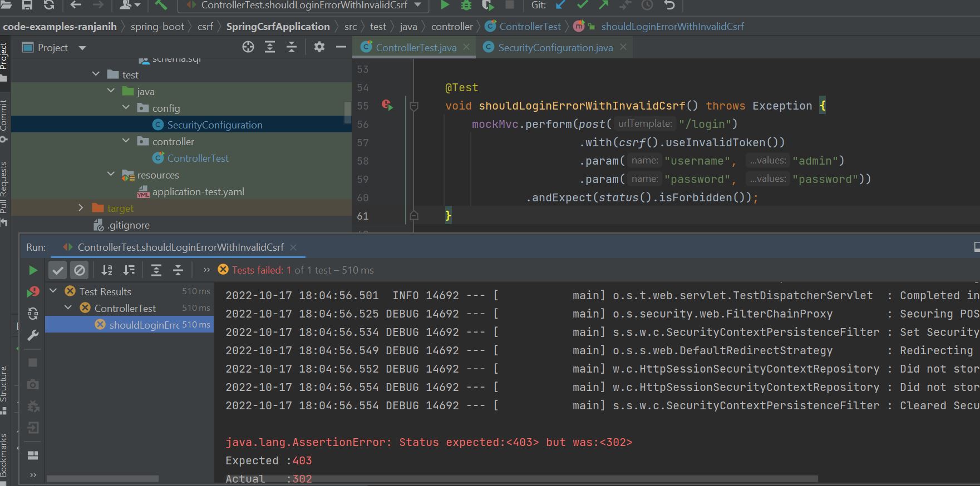The image size is (980, 486).
Task: Rerun failed tests in the Run panel
Action: tap(33, 291)
